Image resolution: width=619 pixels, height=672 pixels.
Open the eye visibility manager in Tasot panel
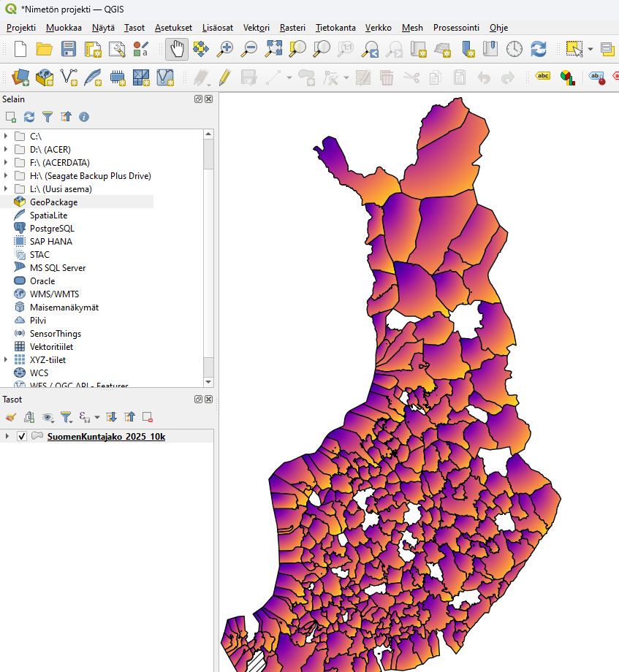coord(48,417)
